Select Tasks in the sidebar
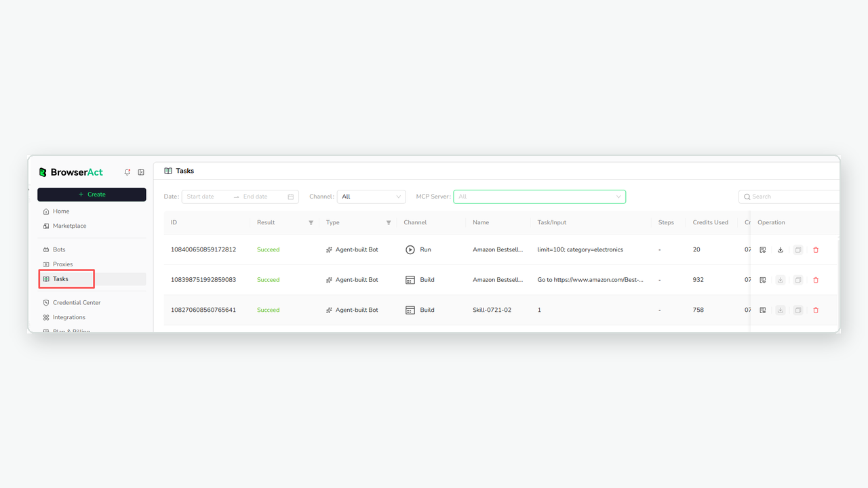 click(x=92, y=279)
